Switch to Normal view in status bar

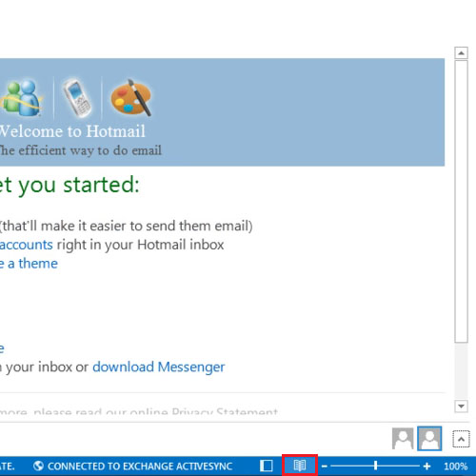pos(267,466)
